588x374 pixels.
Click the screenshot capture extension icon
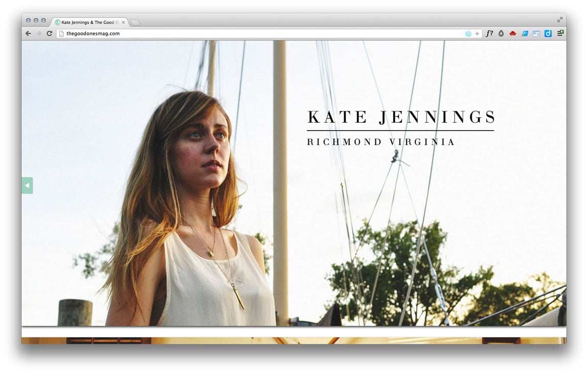pos(536,33)
